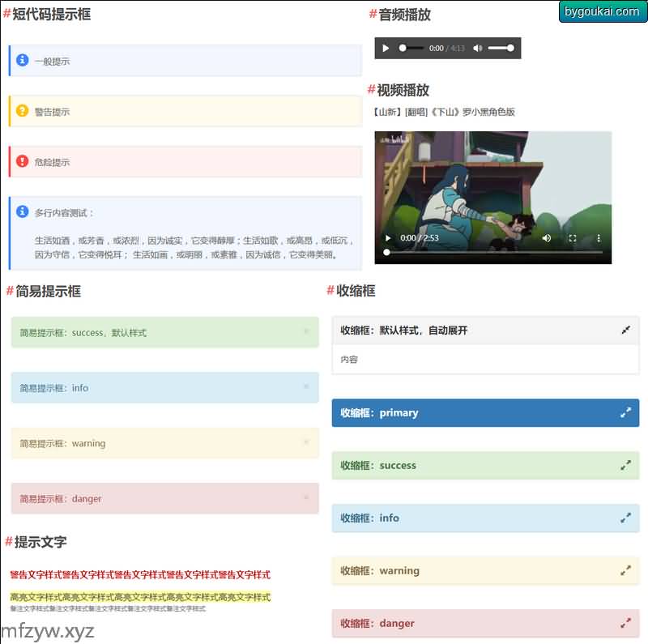648x644 pixels.
Task: Dismiss the danger 简易提示框 alert
Action: pyautogui.click(x=305, y=497)
